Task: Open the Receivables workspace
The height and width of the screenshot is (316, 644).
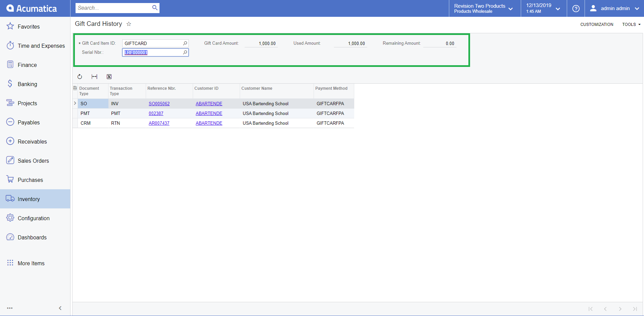Action: coord(35,142)
